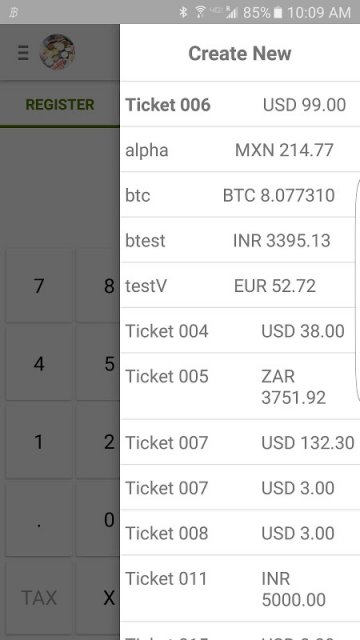Viewport: 360px width, 640px height.
Task: Open the alpha ticket MXN 214.77
Action: tap(240, 150)
